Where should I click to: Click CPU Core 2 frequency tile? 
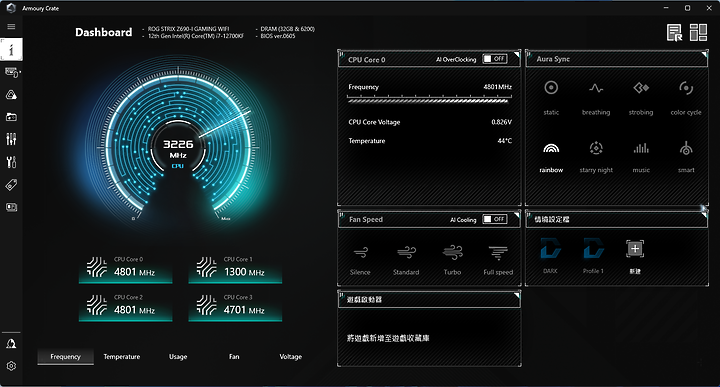[125, 307]
